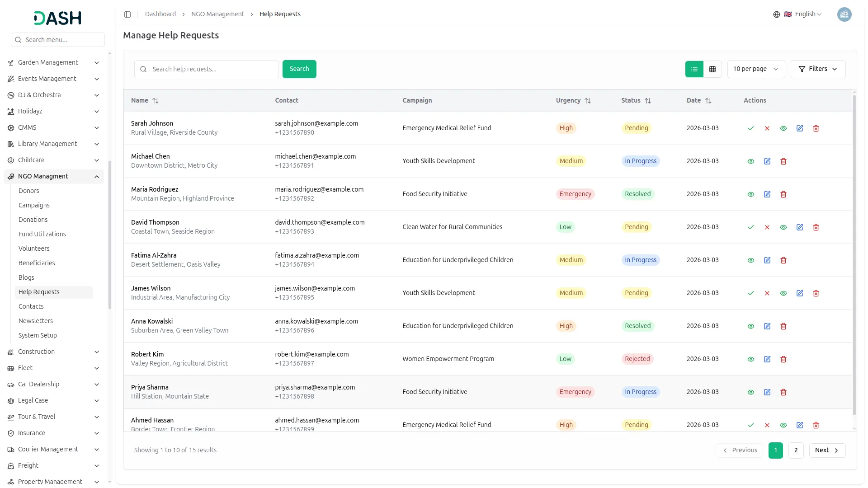Edit Maria Rodriguez's help request
Image resolution: width=868 pixels, height=488 pixels.
[x=767, y=194]
